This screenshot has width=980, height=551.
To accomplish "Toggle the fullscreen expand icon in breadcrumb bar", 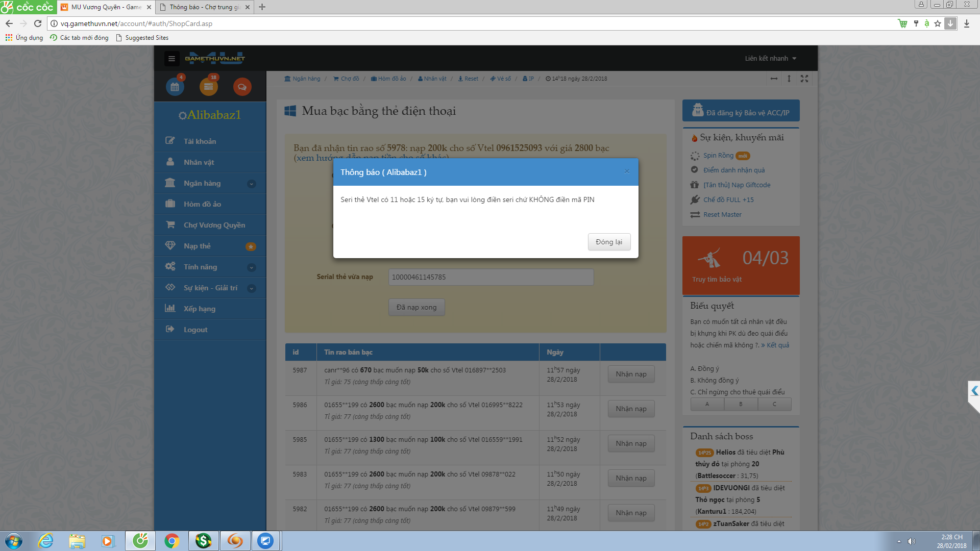I will pyautogui.click(x=804, y=79).
